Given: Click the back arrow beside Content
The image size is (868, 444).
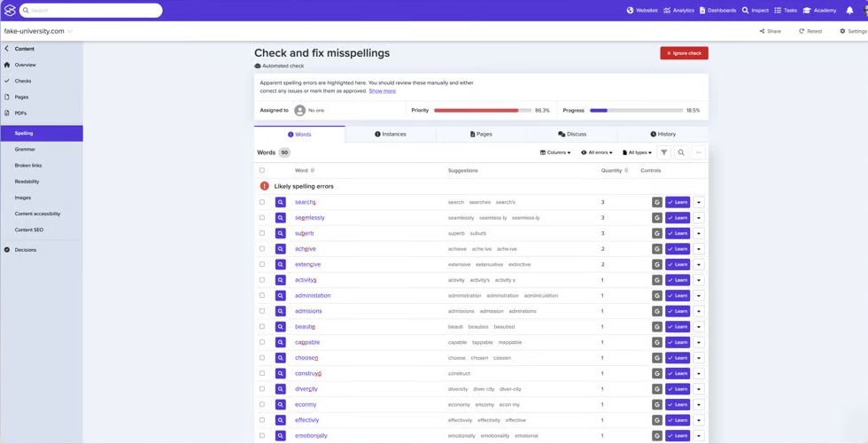Looking at the screenshot, I should (7, 49).
